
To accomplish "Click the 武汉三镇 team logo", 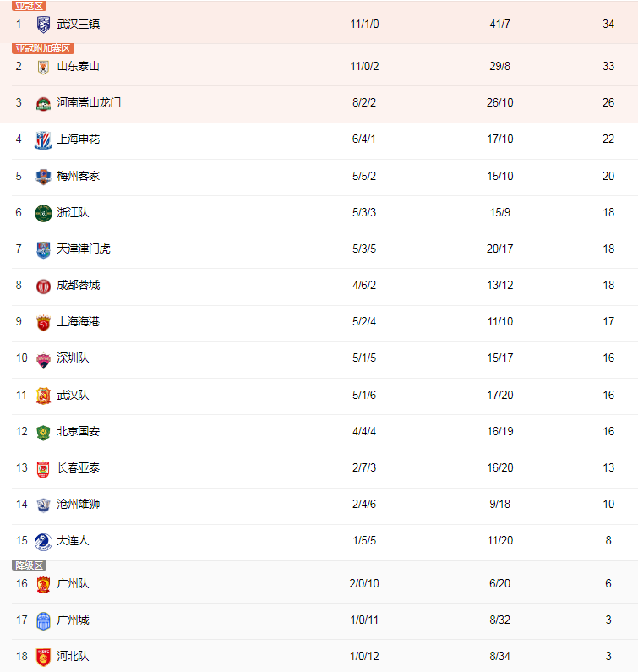I will click(43, 25).
